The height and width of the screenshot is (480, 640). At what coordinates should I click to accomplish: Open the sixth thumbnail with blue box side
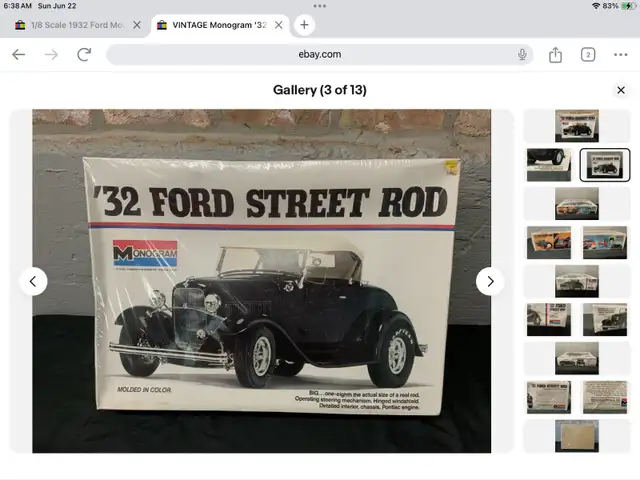[605, 242]
